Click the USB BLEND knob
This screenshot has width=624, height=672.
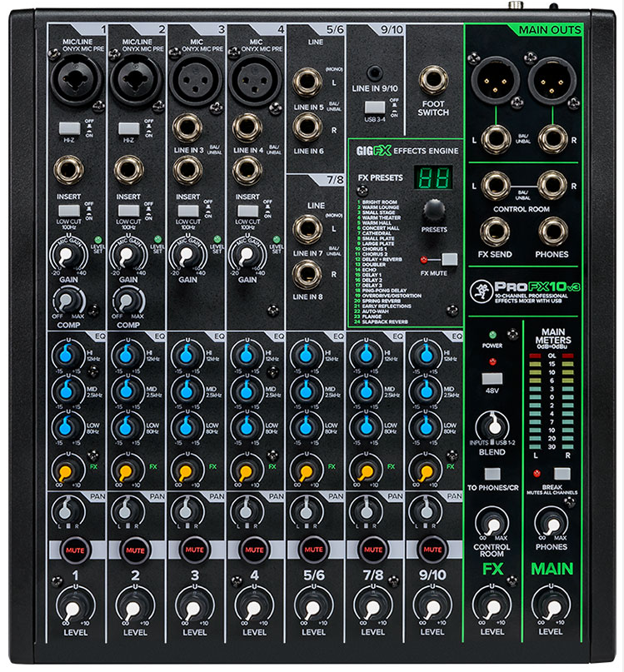pos(492,426)
